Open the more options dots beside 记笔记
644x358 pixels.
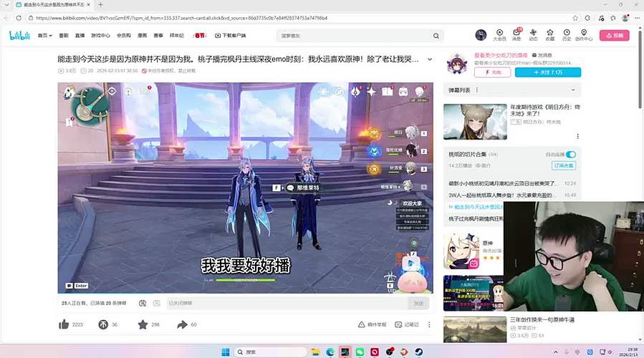pos(429,324)
